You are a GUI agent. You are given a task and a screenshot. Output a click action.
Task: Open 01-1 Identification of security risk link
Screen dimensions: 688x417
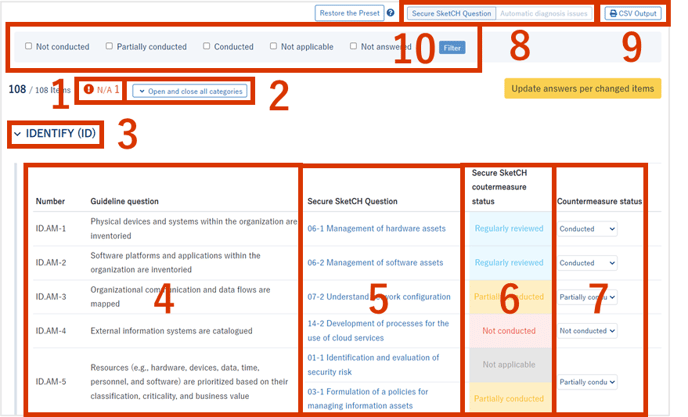tap(373, 365)
